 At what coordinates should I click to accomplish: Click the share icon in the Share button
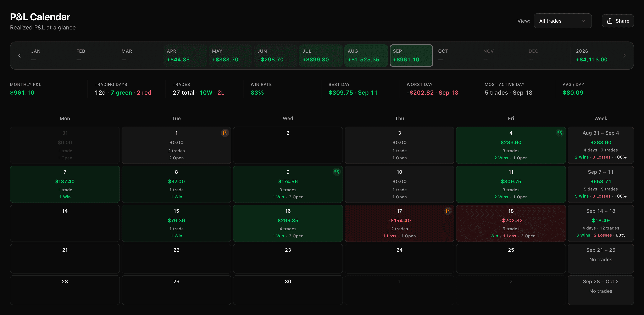click(610, 21)
